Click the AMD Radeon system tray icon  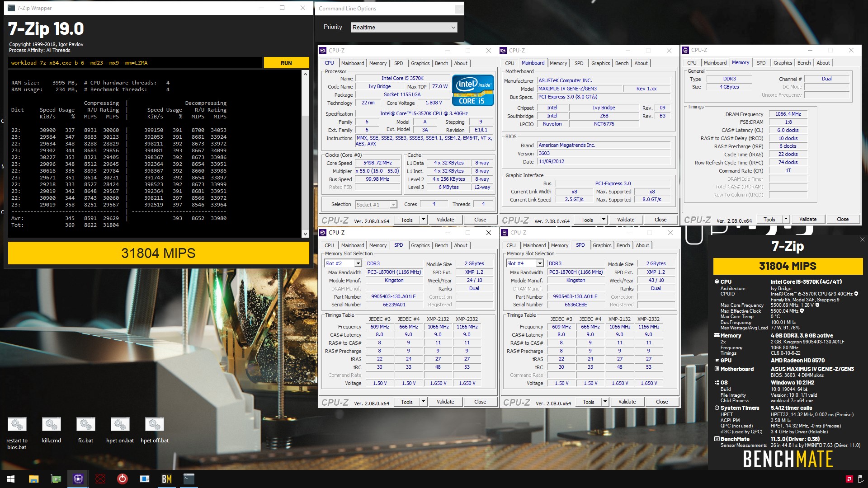coord(849,479)
